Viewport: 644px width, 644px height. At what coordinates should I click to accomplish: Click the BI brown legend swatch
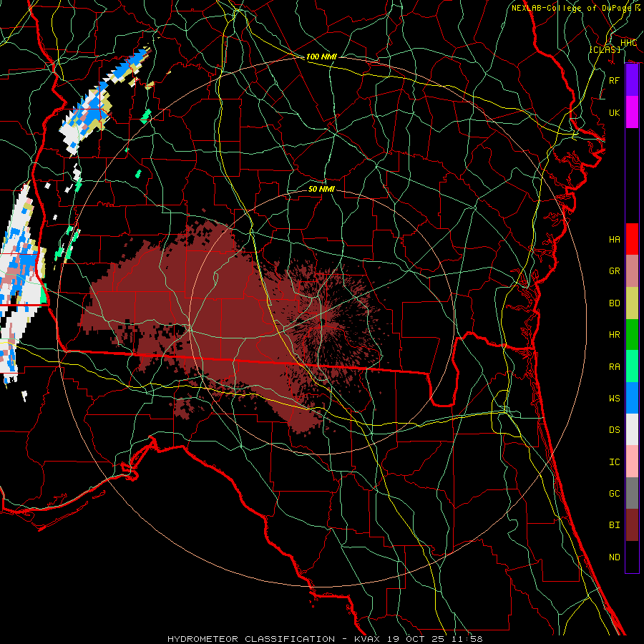click(632, 525)
